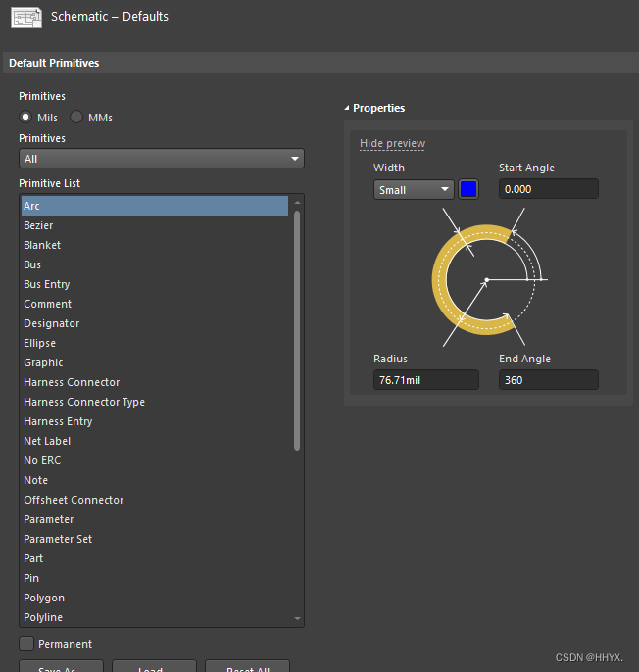Click the Start Angle input field
This screenshot has height=672, width=639.
549,189
